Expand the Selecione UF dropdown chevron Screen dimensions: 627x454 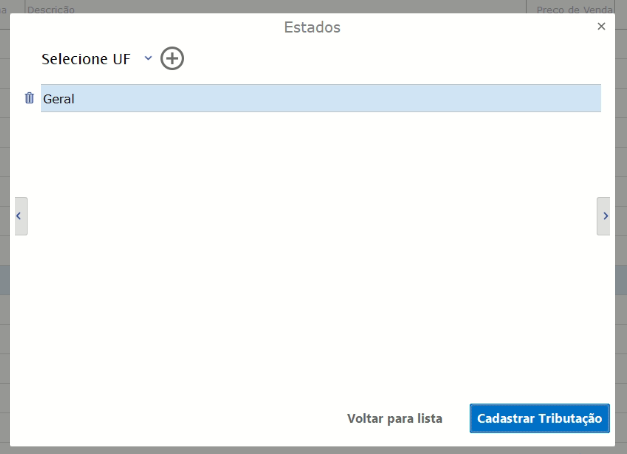click(148, 59)
